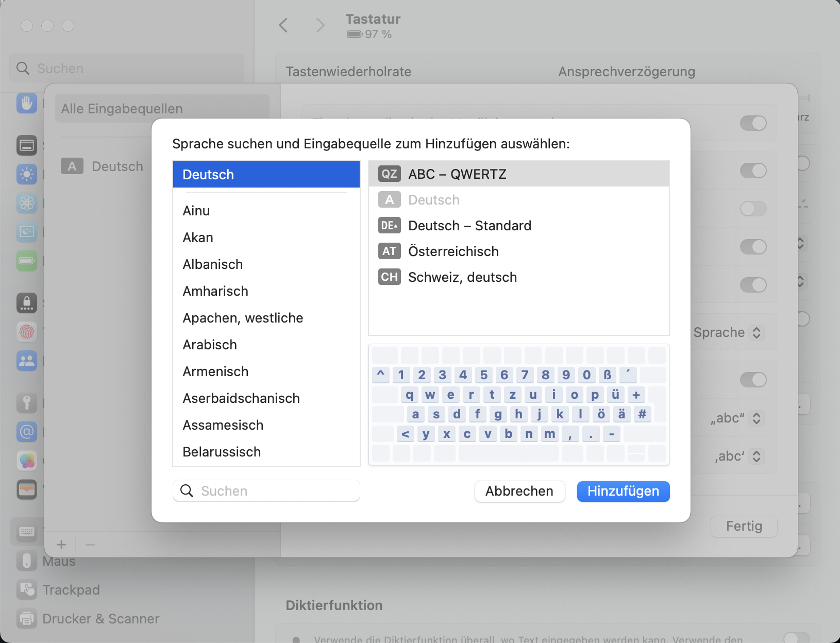Open Batterie via the green battery sidebar icon
This screenshot has height=643, width=840.
click(27, 261)
